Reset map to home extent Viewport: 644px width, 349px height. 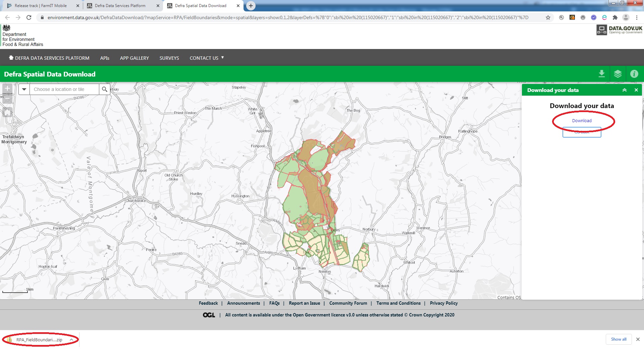tap(7, 112)
